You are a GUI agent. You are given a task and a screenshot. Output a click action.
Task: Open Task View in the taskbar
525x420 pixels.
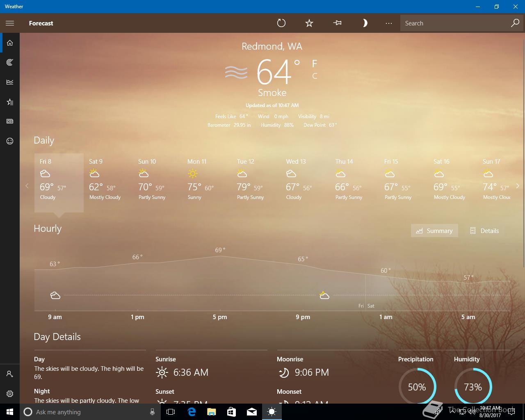pyautogui.click(x=171, y=412)
